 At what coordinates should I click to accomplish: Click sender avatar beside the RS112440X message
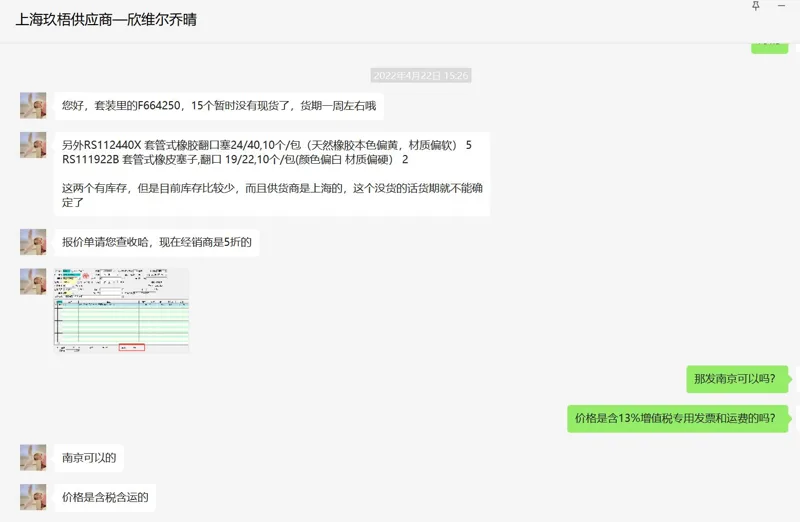point(33,145)
